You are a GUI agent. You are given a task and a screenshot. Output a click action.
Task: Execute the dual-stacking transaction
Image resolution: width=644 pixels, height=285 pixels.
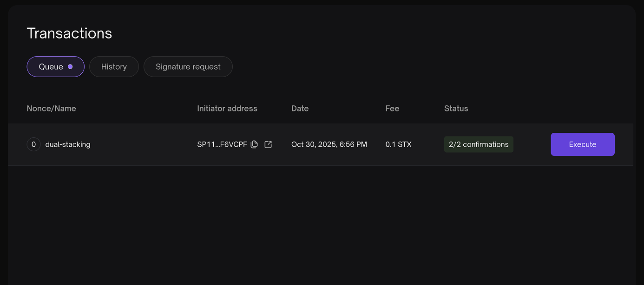582,144
